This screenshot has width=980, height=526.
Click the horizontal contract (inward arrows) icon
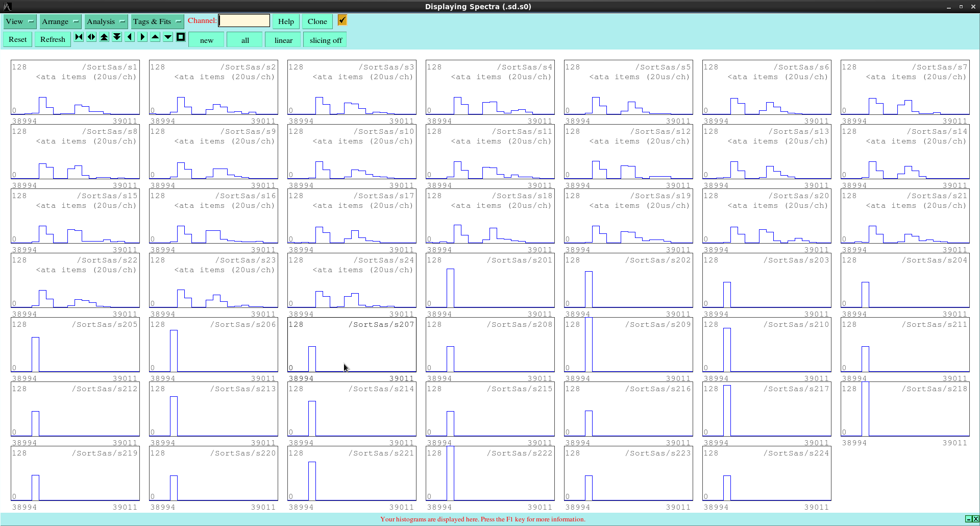(79, 37)
